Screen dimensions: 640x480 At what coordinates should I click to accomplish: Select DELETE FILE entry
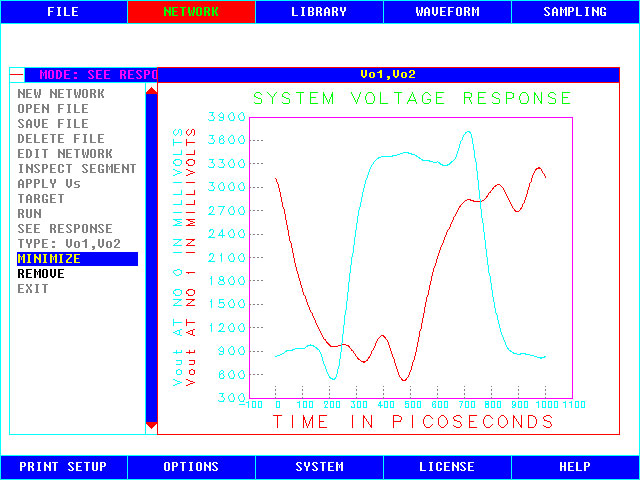61,139
